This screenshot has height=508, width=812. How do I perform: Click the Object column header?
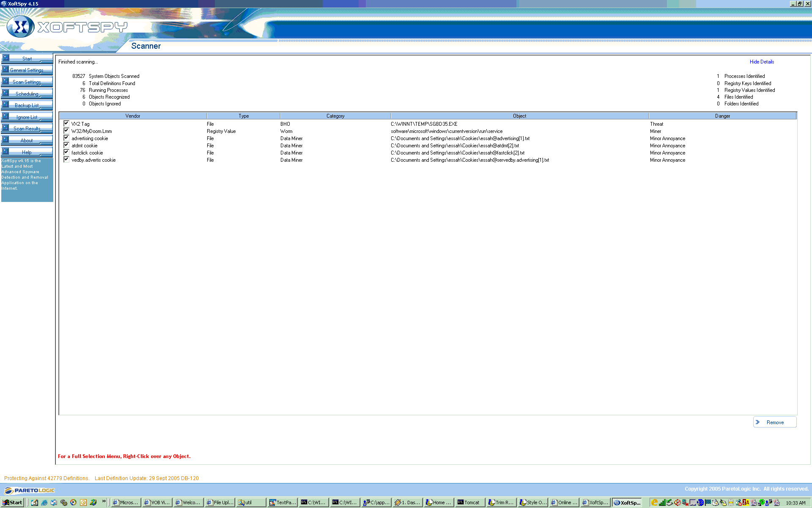(519, 116)
